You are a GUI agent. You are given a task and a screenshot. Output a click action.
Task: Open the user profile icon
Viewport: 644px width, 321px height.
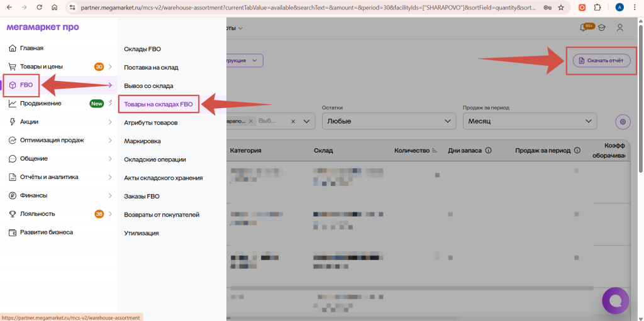620,28
